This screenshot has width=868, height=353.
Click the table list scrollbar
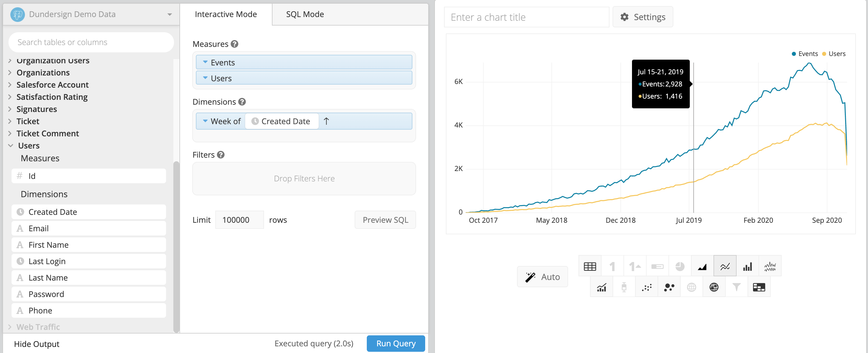tap(176, 246)
